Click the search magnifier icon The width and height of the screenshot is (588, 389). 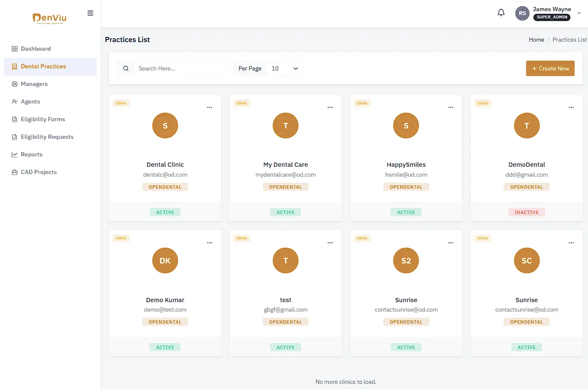[126, 68]
